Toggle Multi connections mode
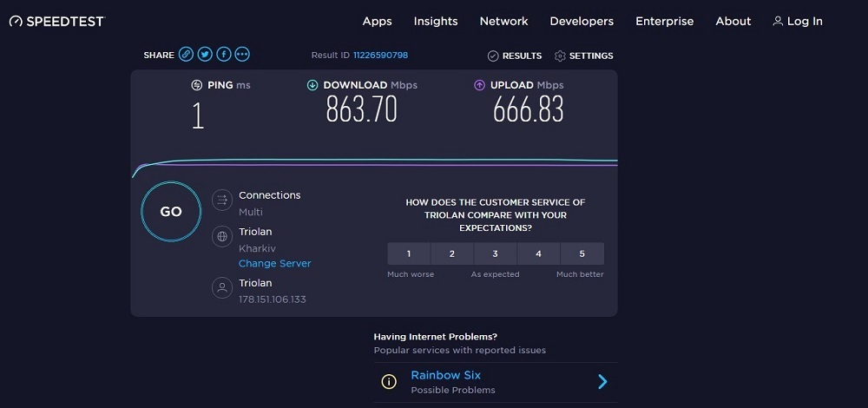This screenshot has width=868, height=408. click(251, 212)
